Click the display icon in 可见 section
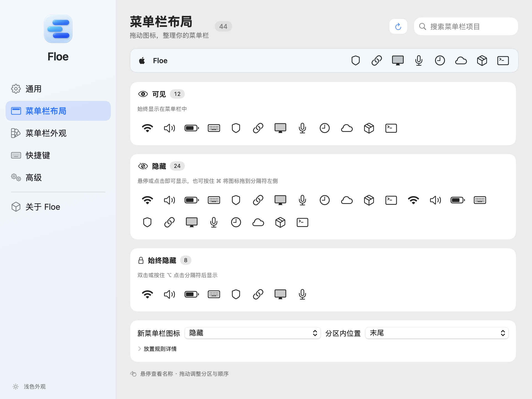 coord(280,128)
